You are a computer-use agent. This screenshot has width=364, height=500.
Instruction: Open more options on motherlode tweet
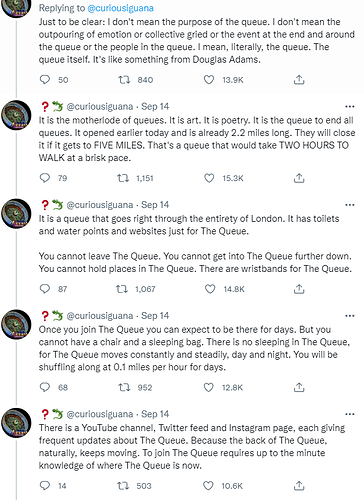[350, 107]
